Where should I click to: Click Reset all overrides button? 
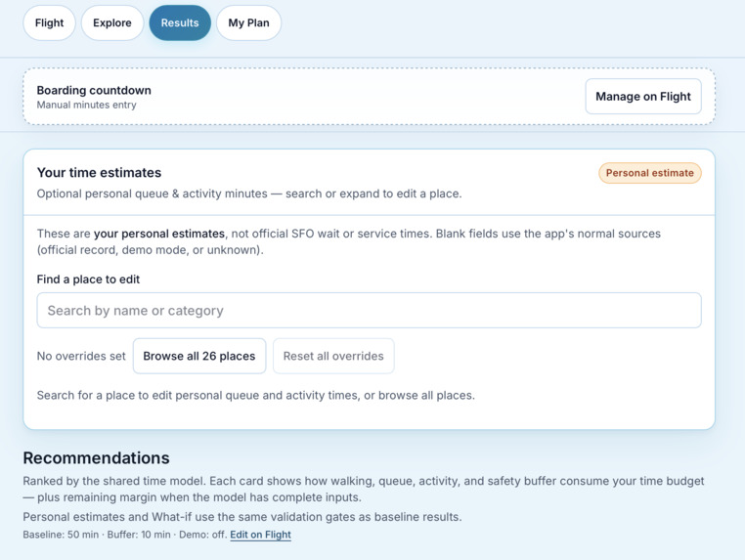click(333, 356)
